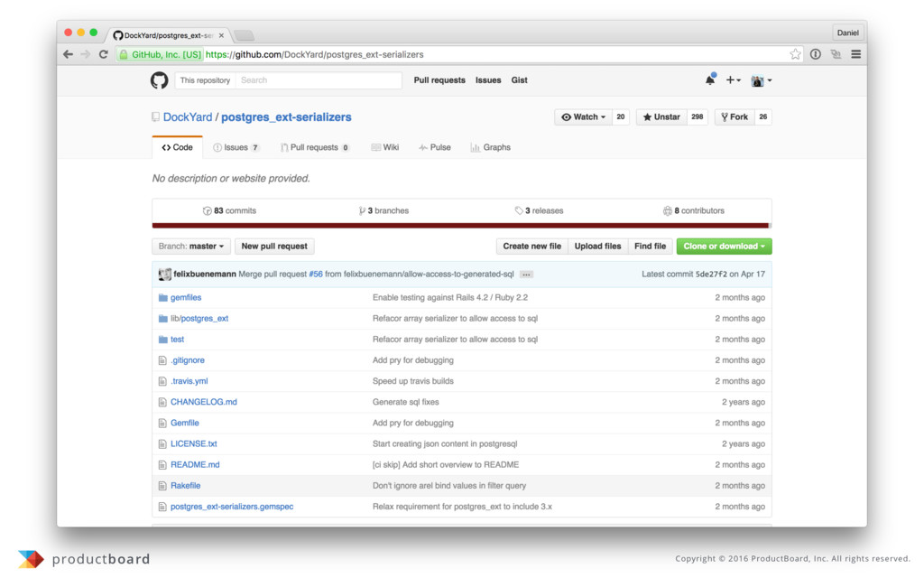
Task: Open postgres_ext-serializers.gemspec file
Action: point(232,507)
